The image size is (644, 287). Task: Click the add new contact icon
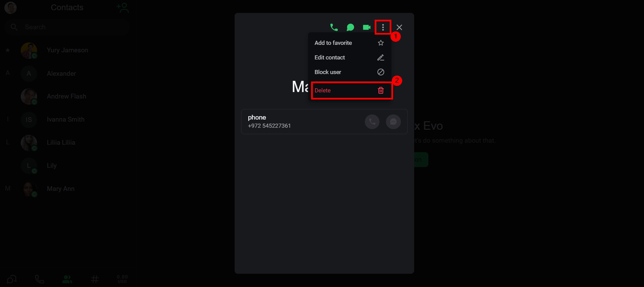[122, 7]
